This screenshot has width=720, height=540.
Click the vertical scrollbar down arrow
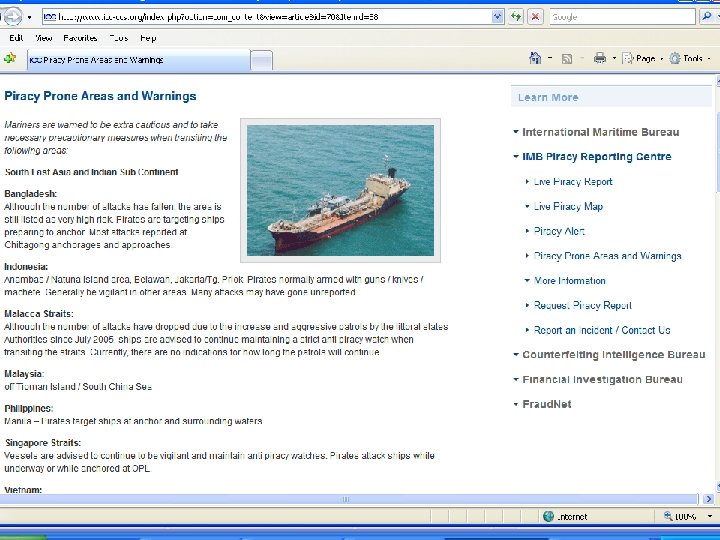(x=717, y=486)
